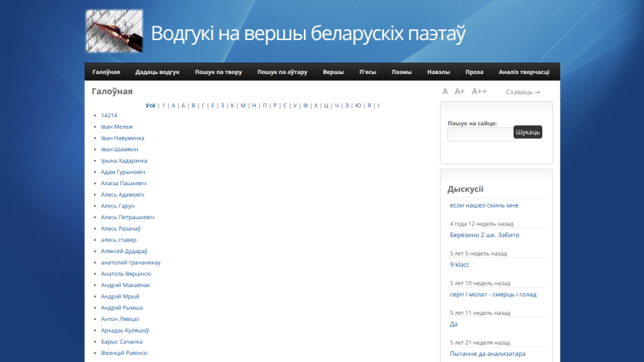Filter authors by letter Г
Image resolution: width=644 pixels, height=362 pixels.
pyautogui.click(x=203, y=106)
